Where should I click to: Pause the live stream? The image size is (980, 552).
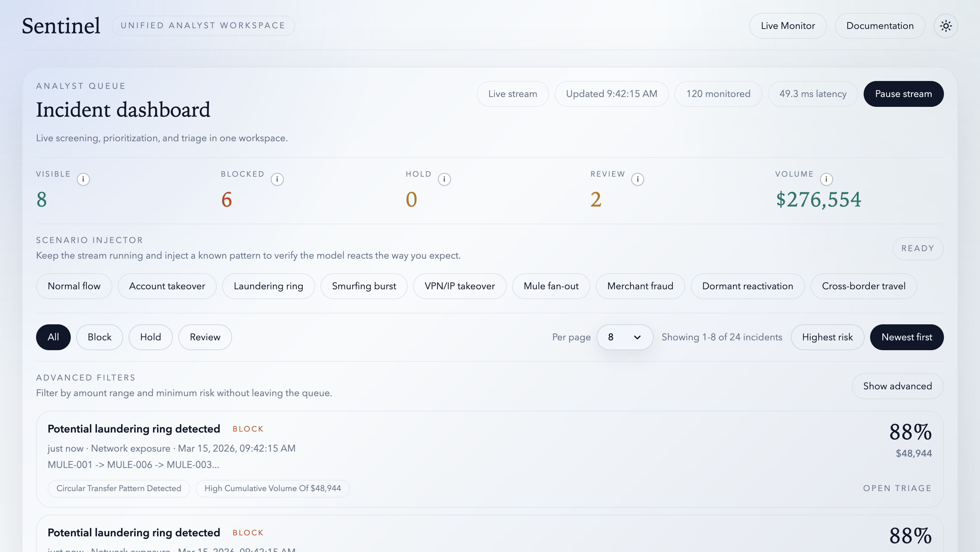[x=903, y=94]
